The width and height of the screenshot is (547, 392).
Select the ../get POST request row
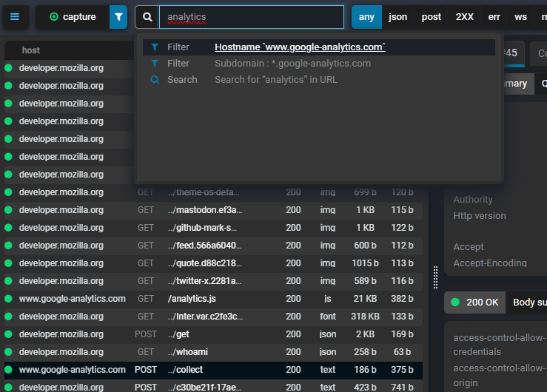[213, 334]
